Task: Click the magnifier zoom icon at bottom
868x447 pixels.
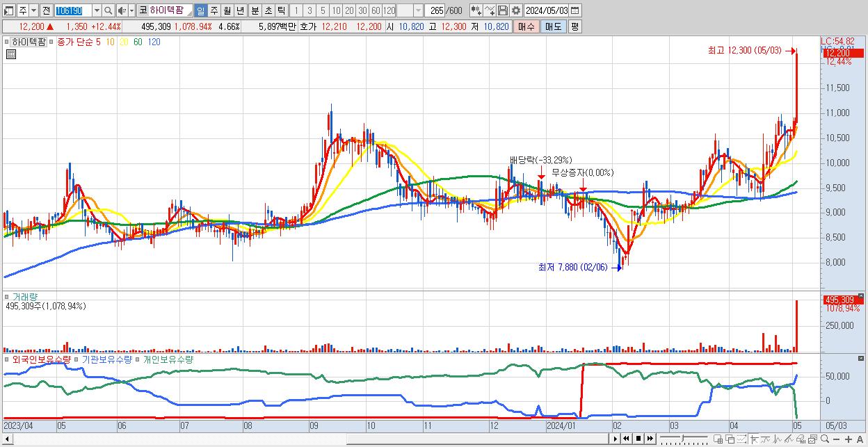Action: point(825,439)
